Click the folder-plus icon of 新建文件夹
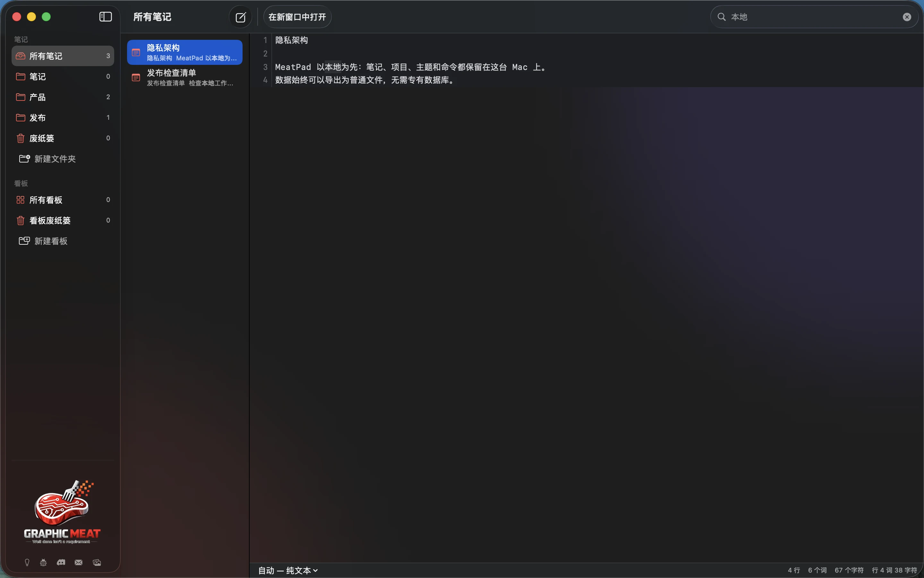This screenshot has height=578, width=924. tap(25, 159)
